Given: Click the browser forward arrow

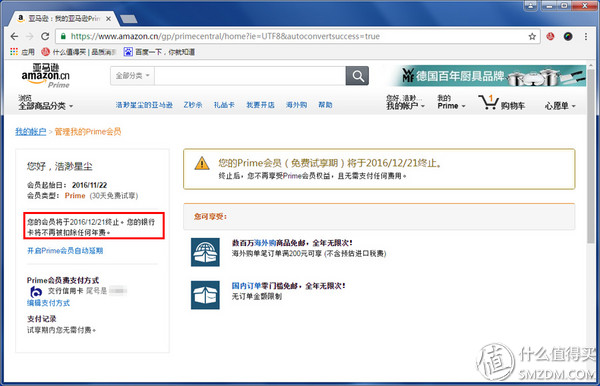Looking at the screenshot, I should (x=30, y=36).
